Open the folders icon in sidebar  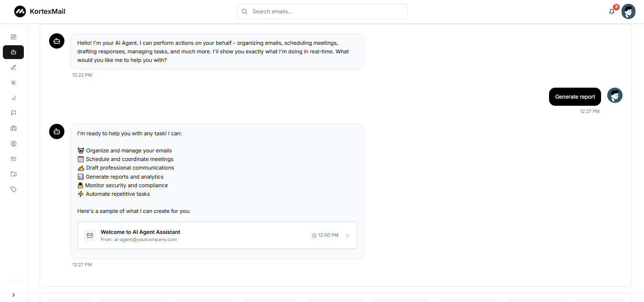[13, 174]
